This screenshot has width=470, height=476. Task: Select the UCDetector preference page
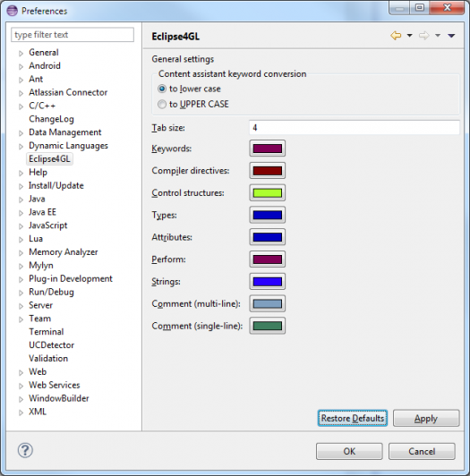pyautogui.click(x=51, y=345)
